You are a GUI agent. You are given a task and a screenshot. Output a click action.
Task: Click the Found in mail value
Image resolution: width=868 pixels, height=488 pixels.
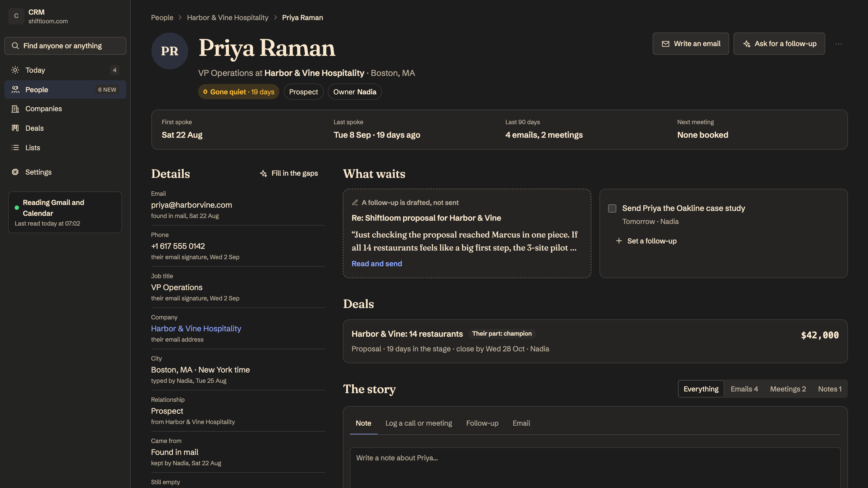[174, 452]
